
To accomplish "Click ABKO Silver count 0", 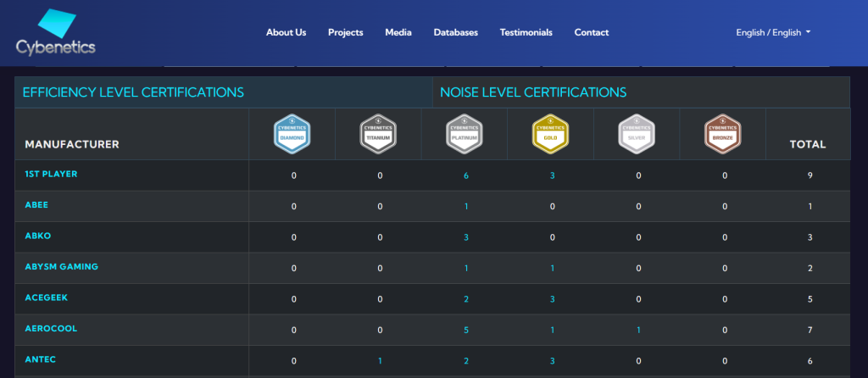I will (x=638, y=238).
